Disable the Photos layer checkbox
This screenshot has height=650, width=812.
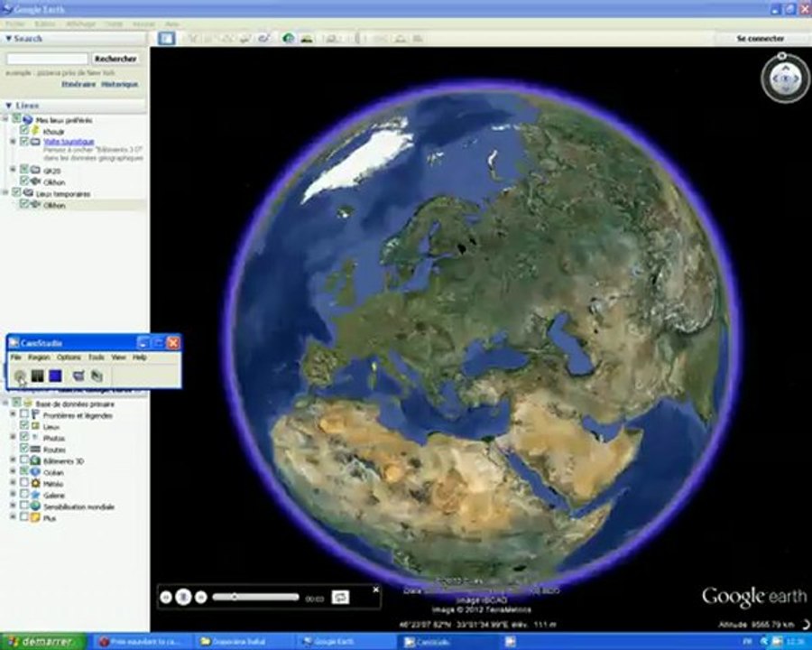[23, 437]
